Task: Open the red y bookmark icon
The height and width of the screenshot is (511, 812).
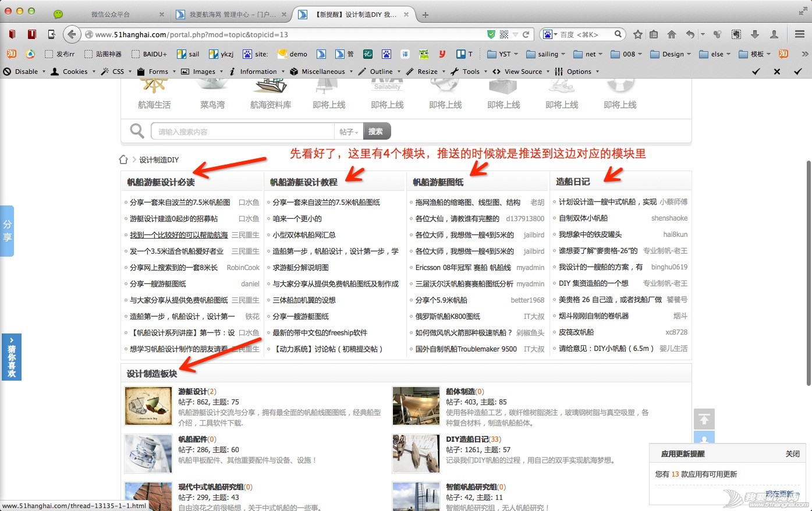Action: coord(442,54)
